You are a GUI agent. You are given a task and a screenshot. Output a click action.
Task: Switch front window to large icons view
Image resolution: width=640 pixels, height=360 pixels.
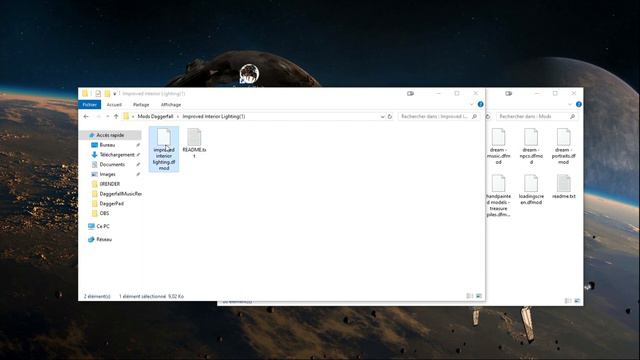click(479, 296)
